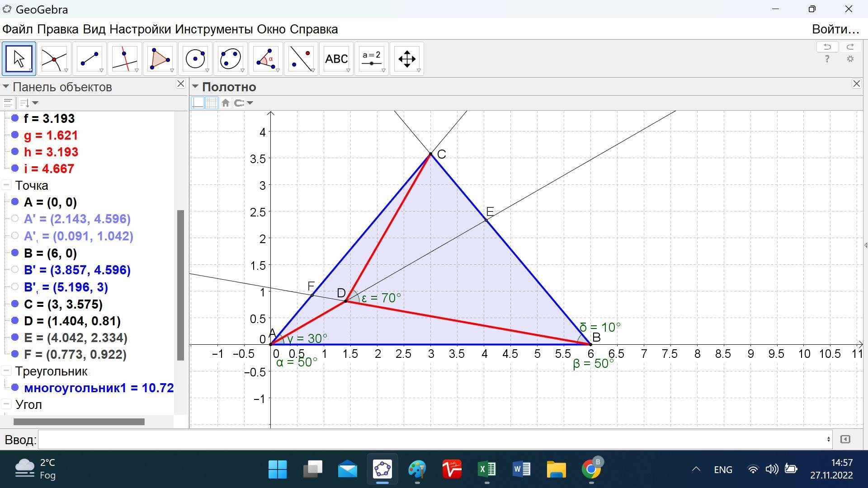This screenshot has height=488, width=868.
Task: Open the Справка menu
Action: click(x=314, y=29)
